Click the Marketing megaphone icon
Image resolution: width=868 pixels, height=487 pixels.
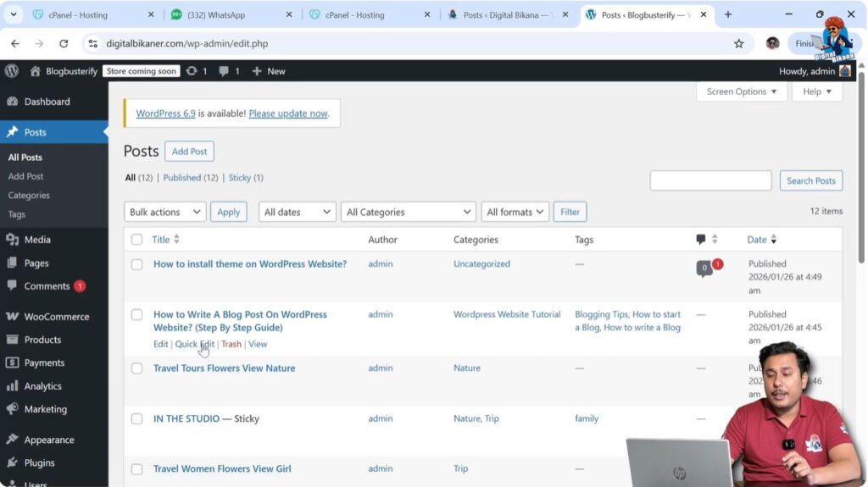12,408
